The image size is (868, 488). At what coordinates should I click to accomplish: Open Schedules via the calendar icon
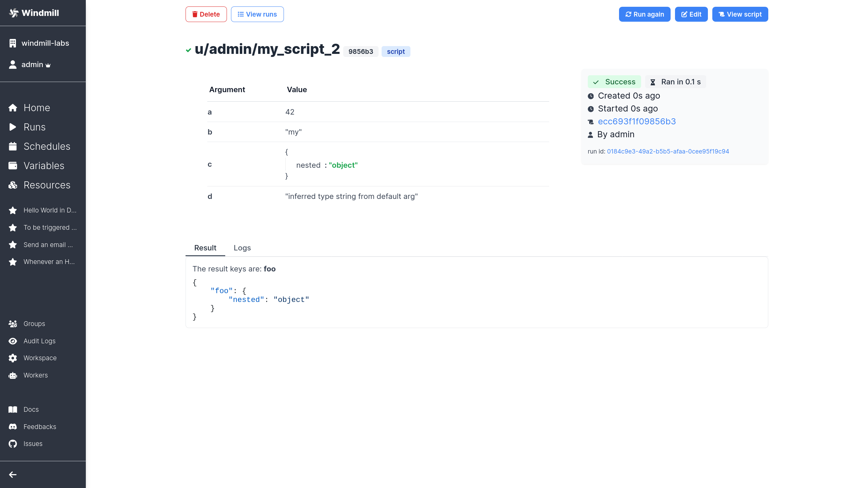pos(13,146)
